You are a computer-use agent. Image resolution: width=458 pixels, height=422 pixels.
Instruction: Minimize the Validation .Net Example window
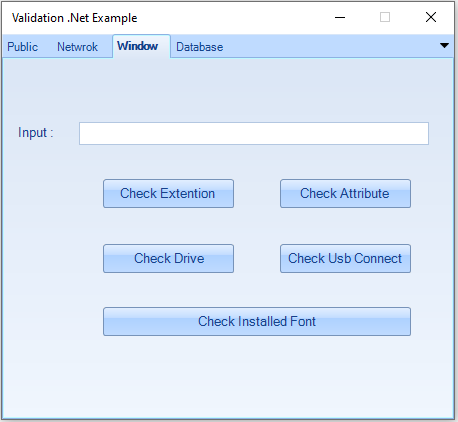coord(340,17)
